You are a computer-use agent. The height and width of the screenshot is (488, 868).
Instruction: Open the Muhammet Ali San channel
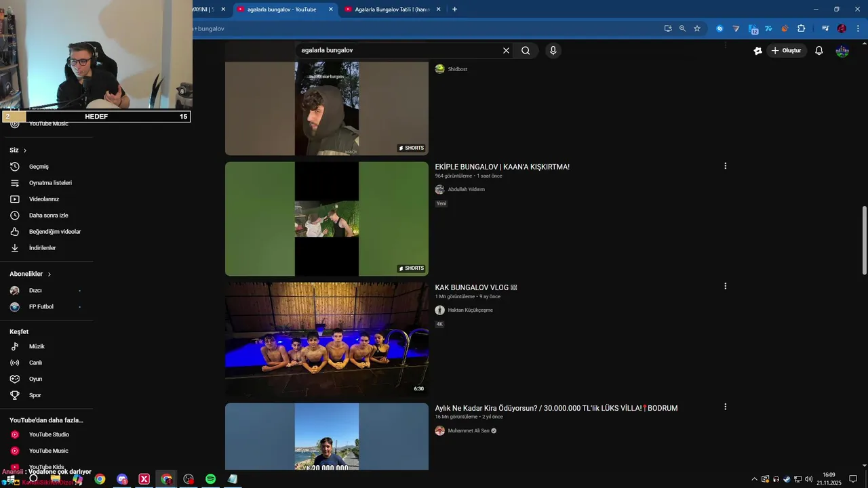pos(468,431)
